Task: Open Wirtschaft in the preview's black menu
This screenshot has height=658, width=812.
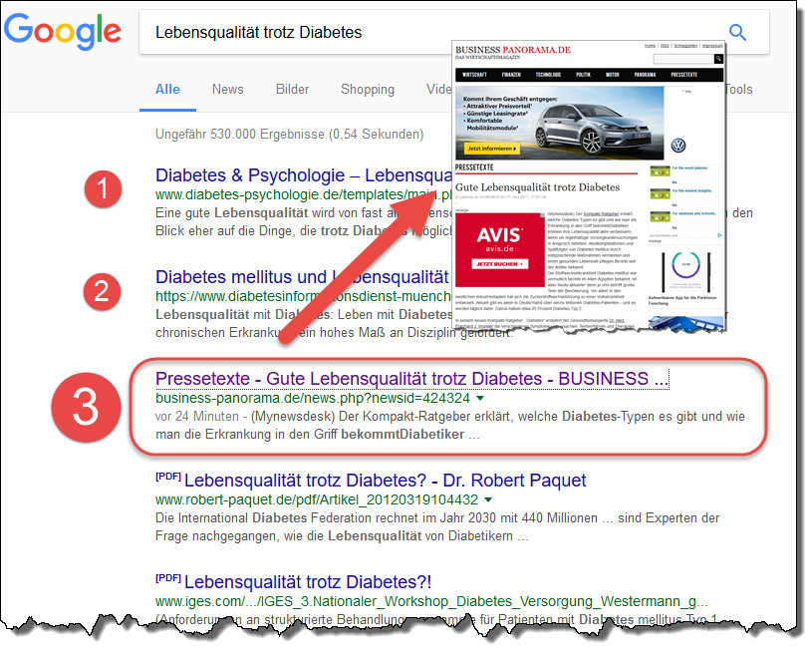Action: pos(474,75)
